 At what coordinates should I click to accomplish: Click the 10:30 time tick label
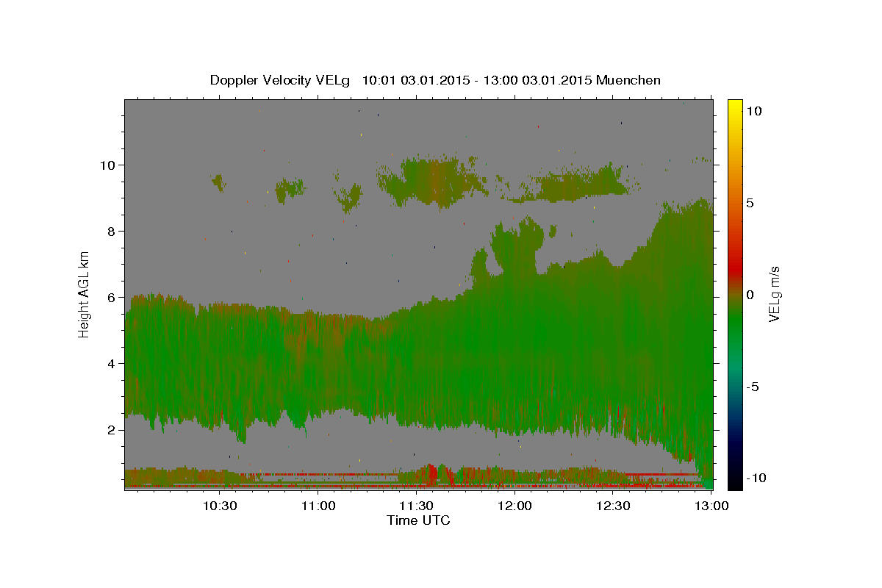(x=220, y=506)
